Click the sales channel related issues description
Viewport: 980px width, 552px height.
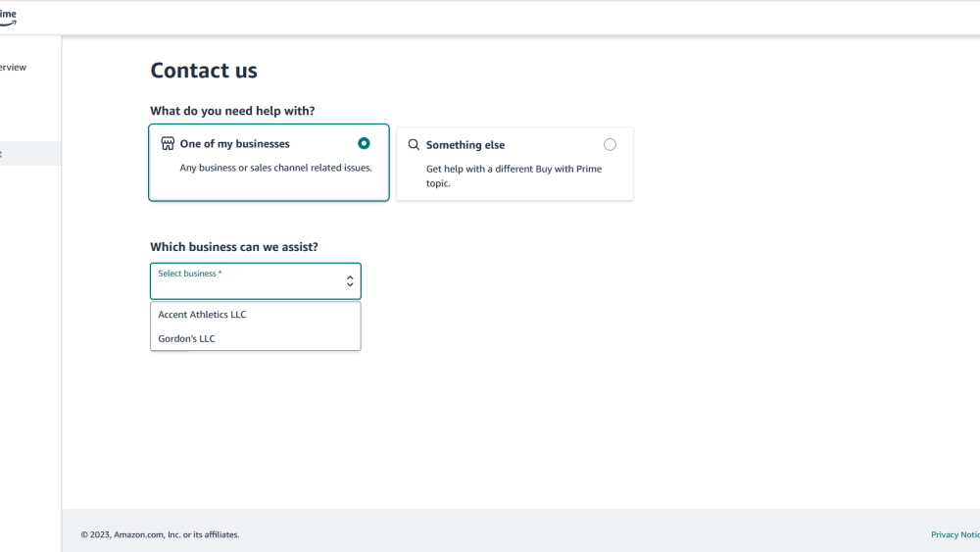275,168
